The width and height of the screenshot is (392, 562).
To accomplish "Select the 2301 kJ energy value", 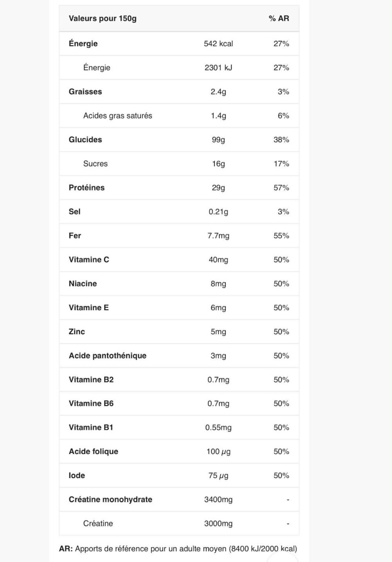I will (218, 67).
